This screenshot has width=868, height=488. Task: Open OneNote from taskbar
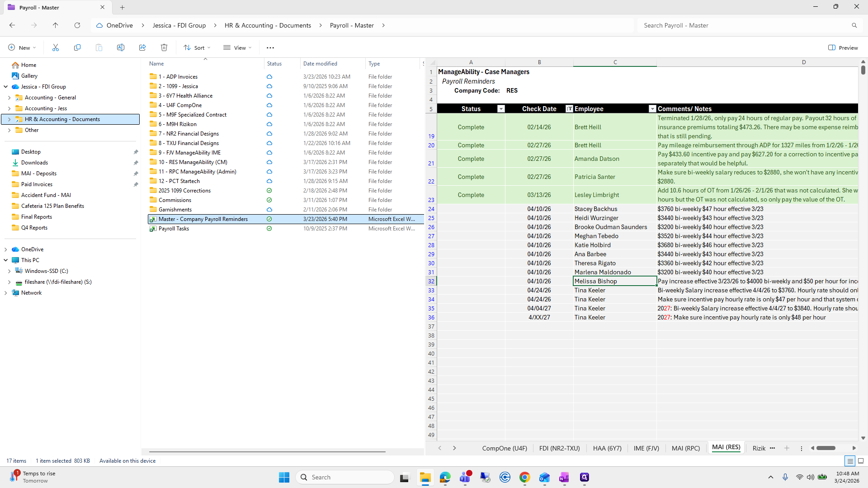[564, 477]
